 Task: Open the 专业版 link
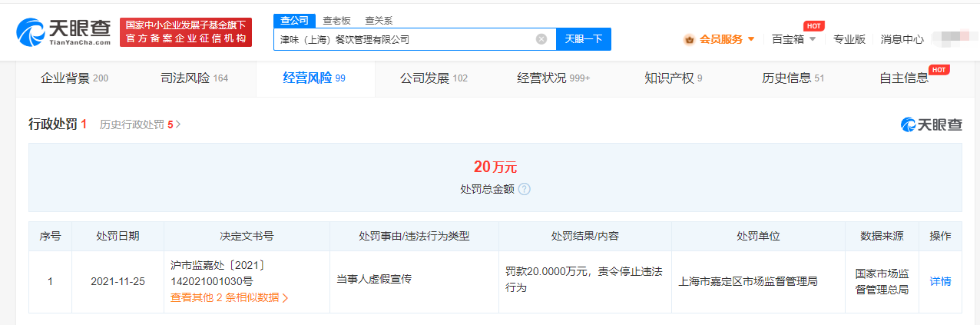(x=849, y=39)
